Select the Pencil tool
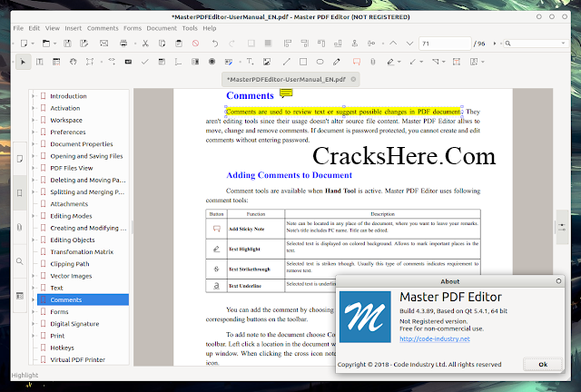 pyautogui.click(x=337, y=62)
